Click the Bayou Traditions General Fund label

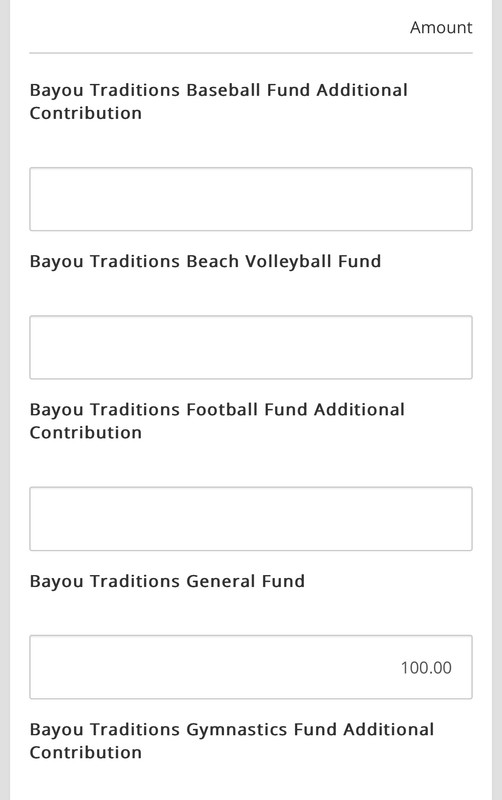pos(167,581)
